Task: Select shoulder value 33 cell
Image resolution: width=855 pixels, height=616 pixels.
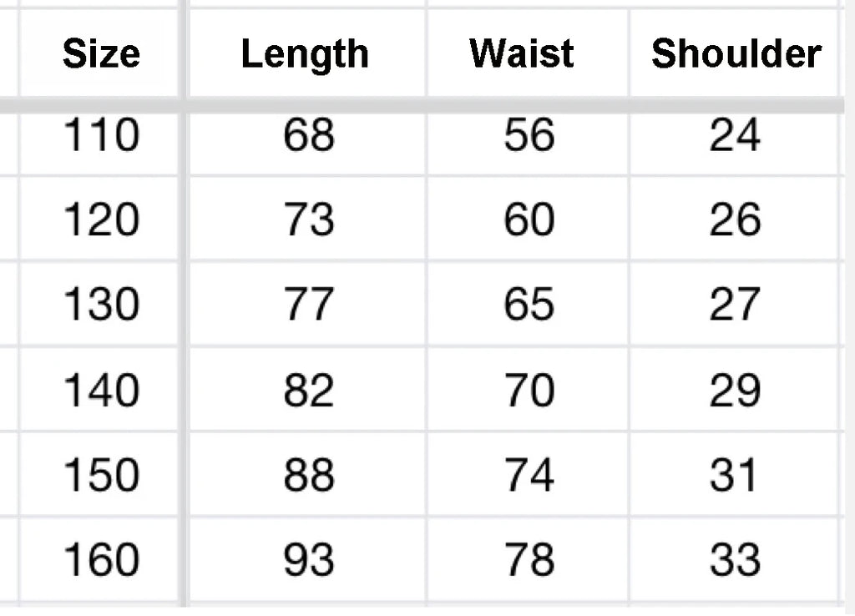Action: coord(735,559)
